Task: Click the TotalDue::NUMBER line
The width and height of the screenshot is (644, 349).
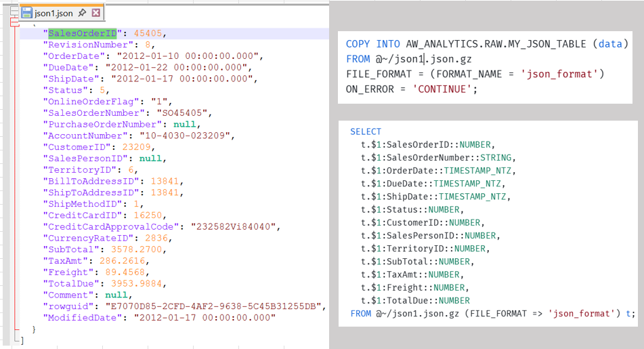Action: (x=415, y=300)
